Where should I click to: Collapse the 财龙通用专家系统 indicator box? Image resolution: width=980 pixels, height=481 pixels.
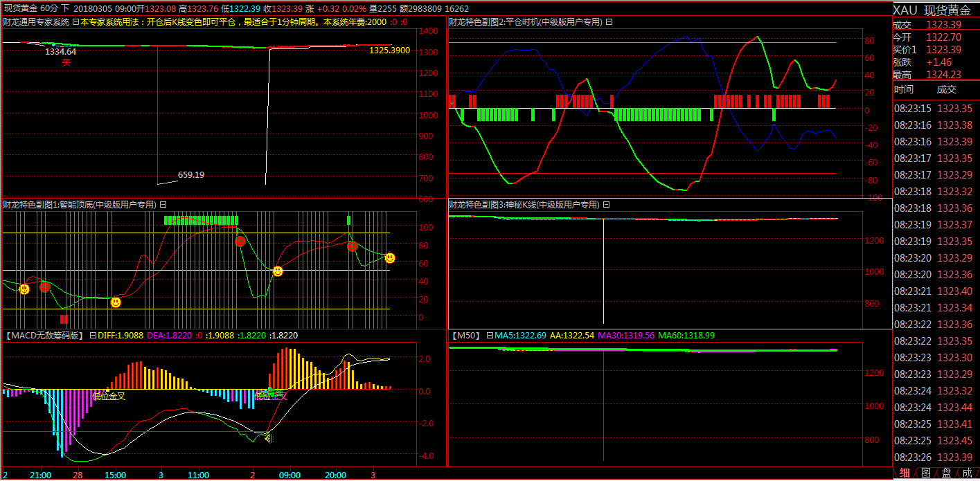[75, 22]
